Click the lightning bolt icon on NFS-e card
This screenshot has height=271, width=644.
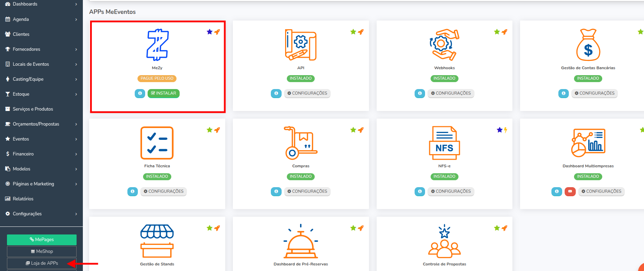click(505, 130)
